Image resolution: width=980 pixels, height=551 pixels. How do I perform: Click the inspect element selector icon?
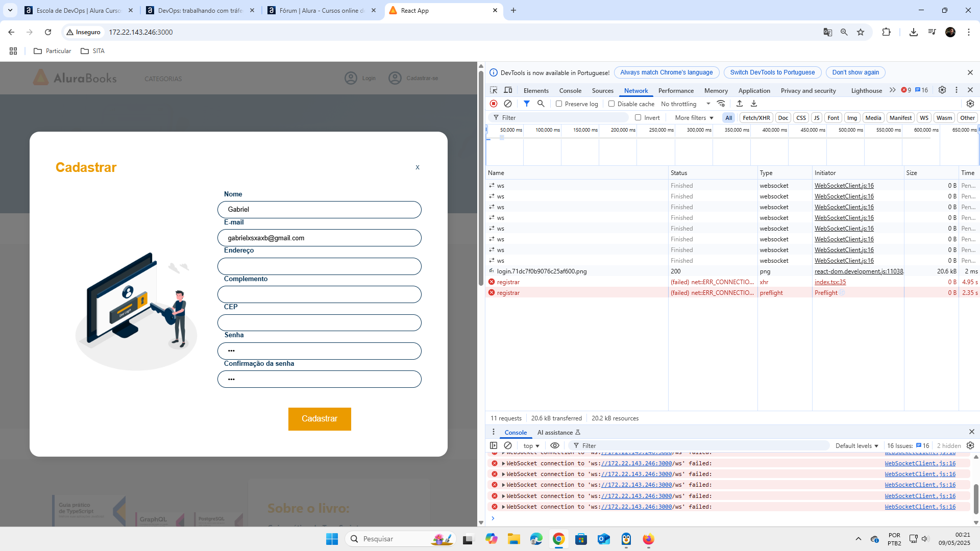point(494,90)
